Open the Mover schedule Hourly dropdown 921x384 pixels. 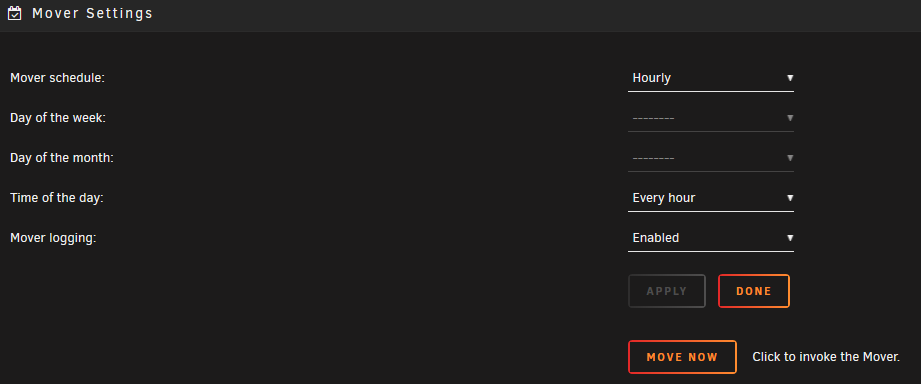coord(711,78)
